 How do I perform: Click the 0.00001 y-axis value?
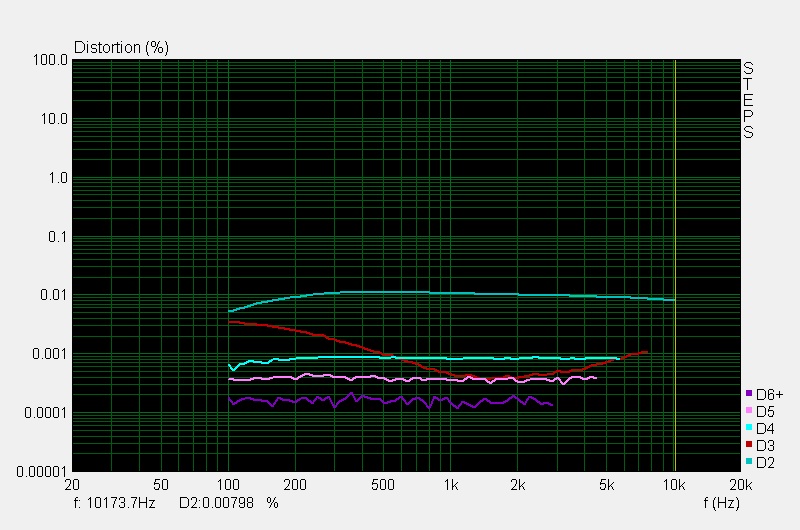coord(42,472)
